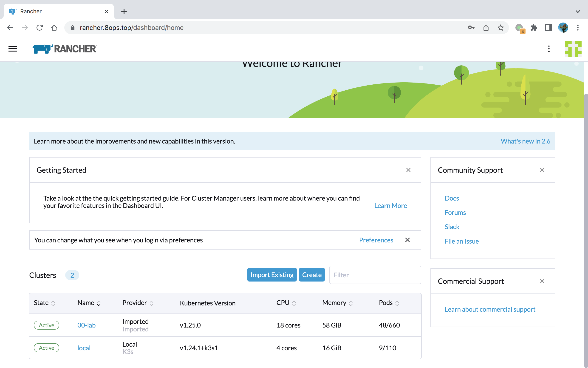The height and width of the screenshot is (368, 588).
Task: Go back in browser history
Action: [10, 28]
